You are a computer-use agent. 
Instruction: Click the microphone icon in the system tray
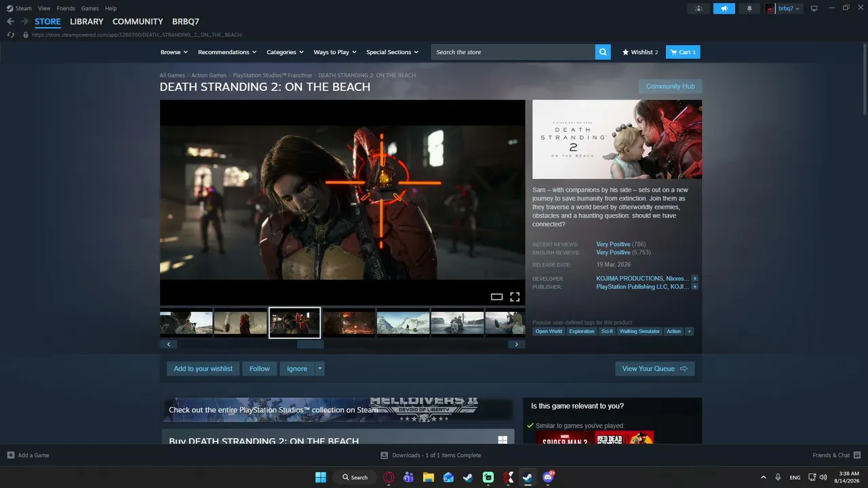point(778,477)
